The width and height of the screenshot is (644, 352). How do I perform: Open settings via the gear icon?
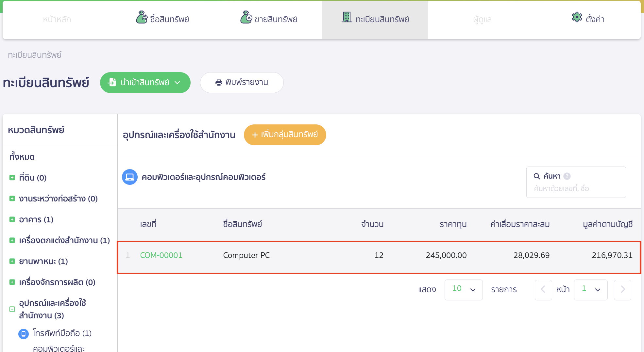pyautogui.click(x=577, y=17)
